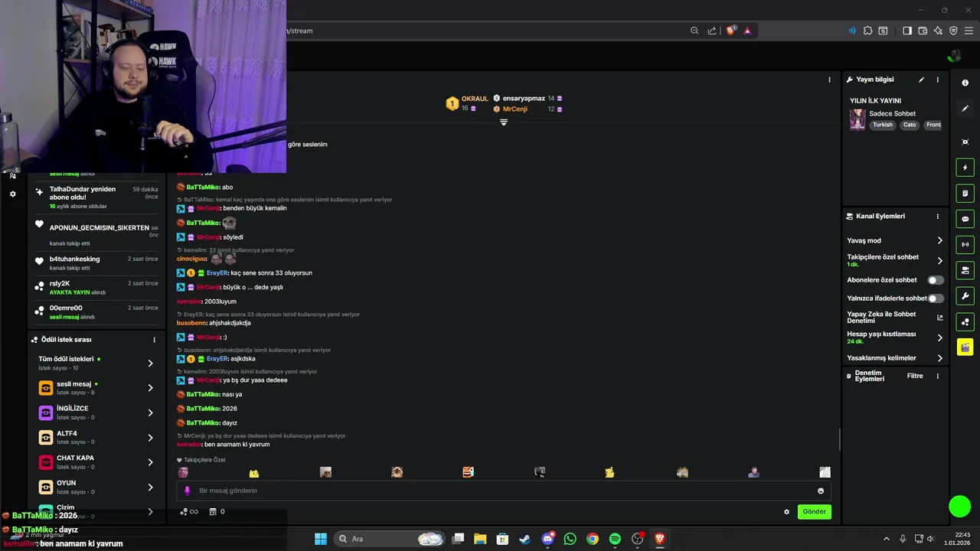980x551 pixels.
Task: Edit stream info with Yayın bilgisi pencil
Action: pos(921,80)
